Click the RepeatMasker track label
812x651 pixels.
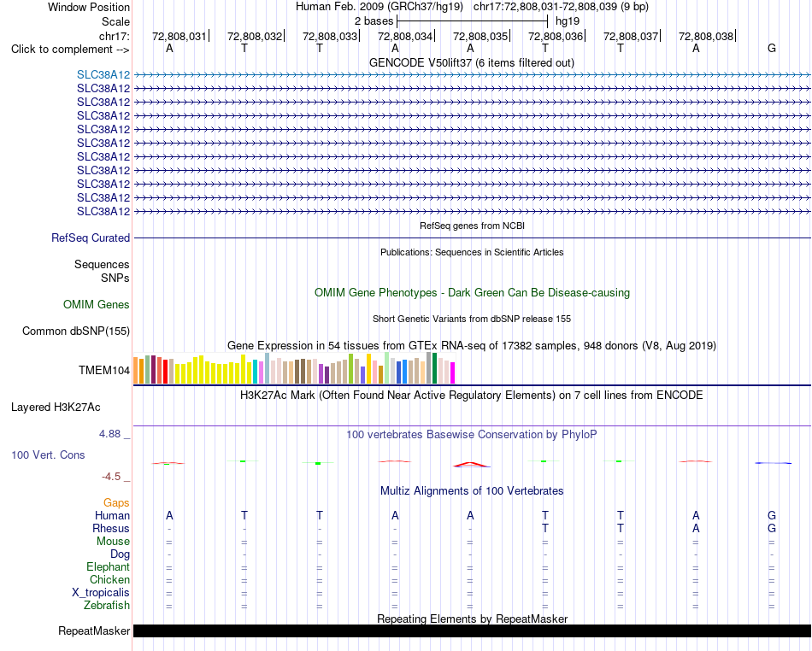pos(94,630)
